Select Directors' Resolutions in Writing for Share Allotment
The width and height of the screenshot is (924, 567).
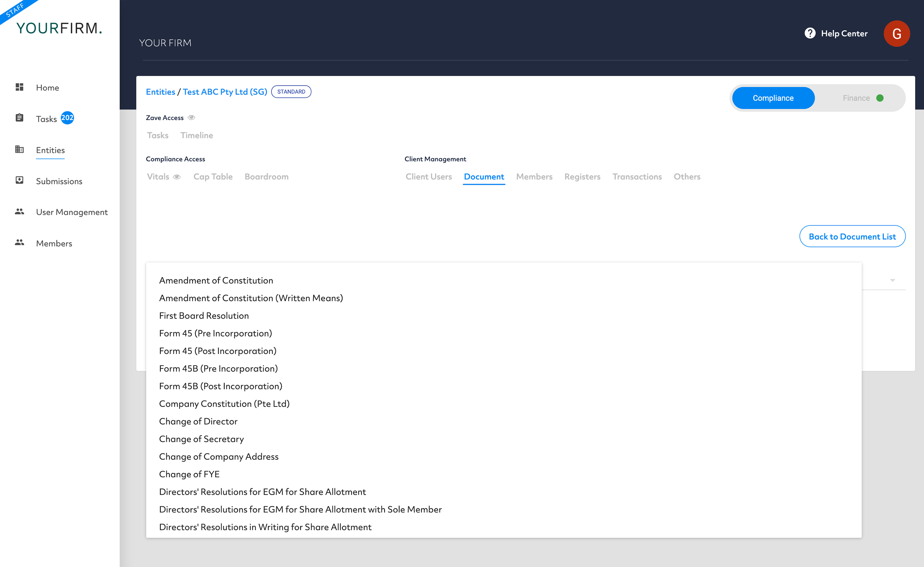pyautogui.click(x=504, y=527)
